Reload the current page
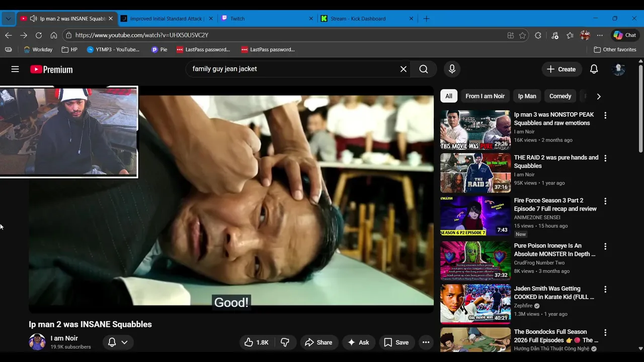 (x=39, y=35)
